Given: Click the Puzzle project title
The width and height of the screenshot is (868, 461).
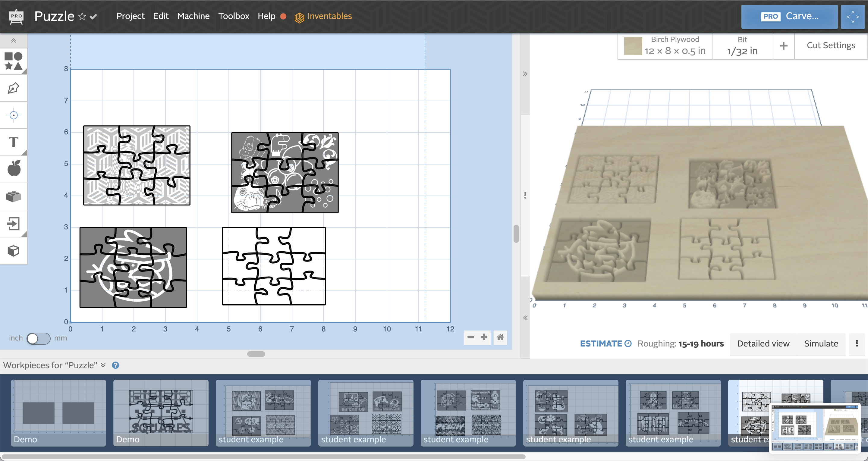Looking at the screenshot, I should [x=54, y=16].
